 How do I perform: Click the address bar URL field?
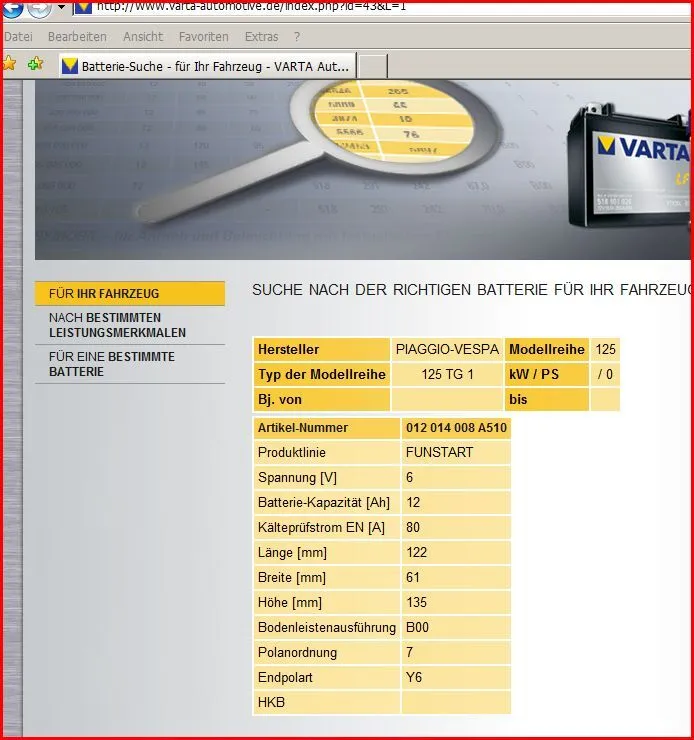coord(300,6)
